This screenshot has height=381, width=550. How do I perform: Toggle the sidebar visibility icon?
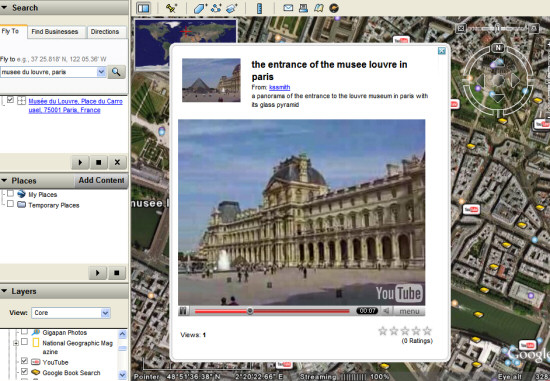coord(143,8)
